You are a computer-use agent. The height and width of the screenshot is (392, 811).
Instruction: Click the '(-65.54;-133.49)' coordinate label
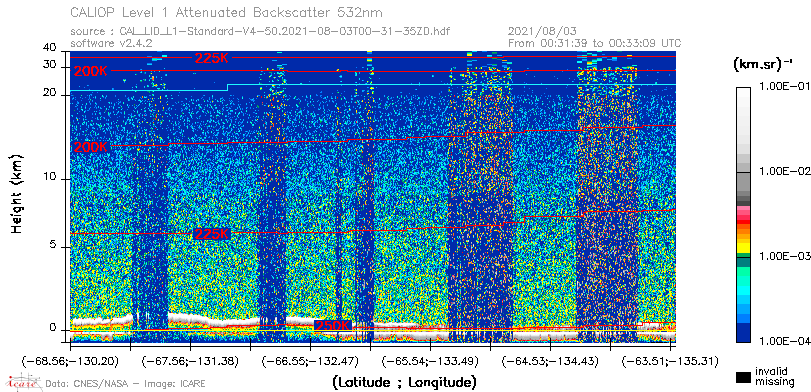(430, 361)
